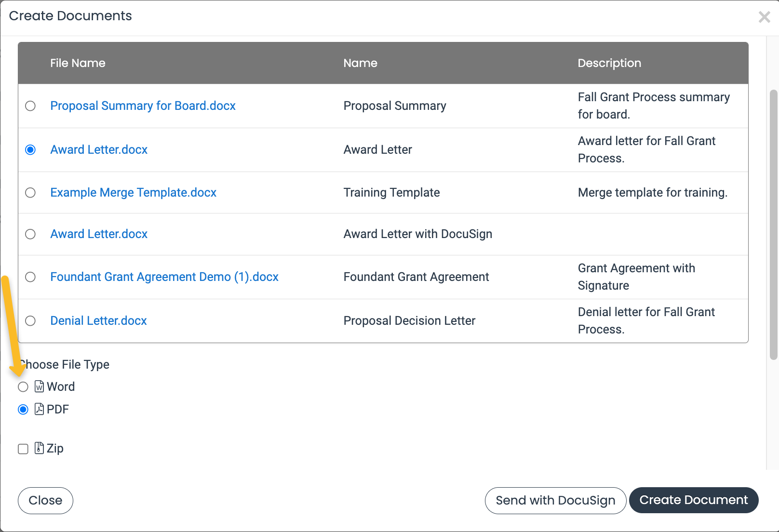Click the Send with DocuSign button
Screen dimensions: 779x532
555,501
